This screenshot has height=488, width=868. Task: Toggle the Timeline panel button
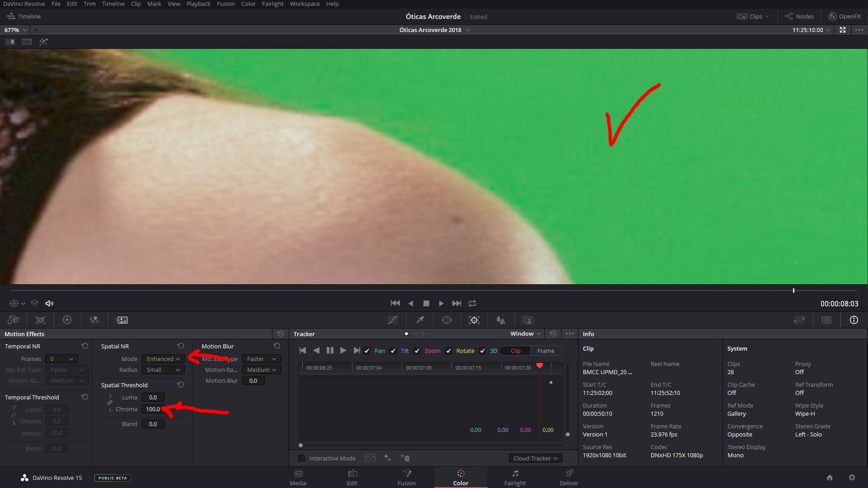point(24,16)
